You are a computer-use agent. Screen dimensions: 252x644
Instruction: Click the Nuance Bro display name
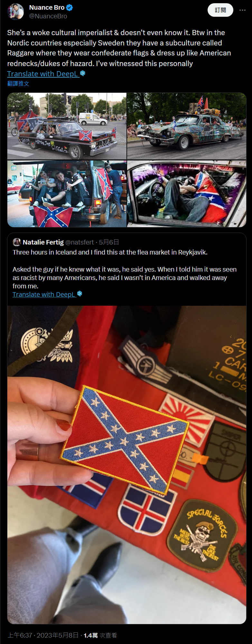pyautogui.click(x=47, y=7)
